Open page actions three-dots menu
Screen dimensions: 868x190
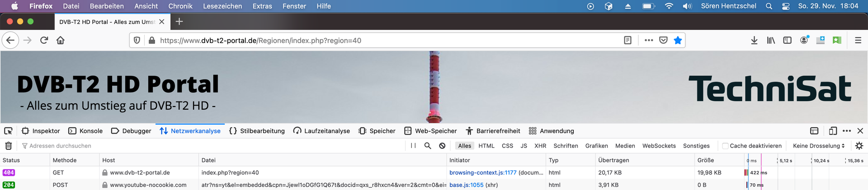point(649,40)
